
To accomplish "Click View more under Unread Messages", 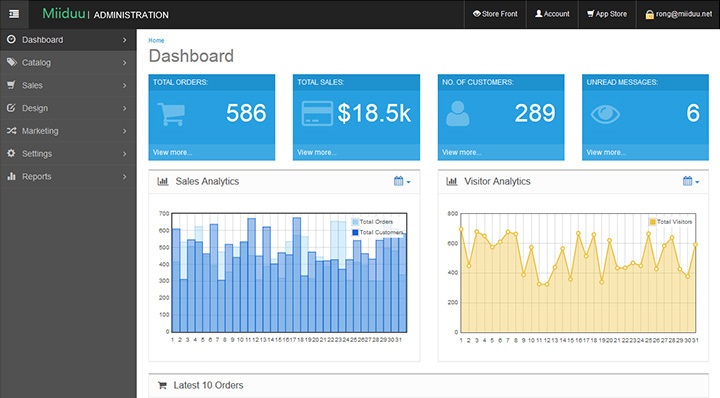I will click(606, 152).
